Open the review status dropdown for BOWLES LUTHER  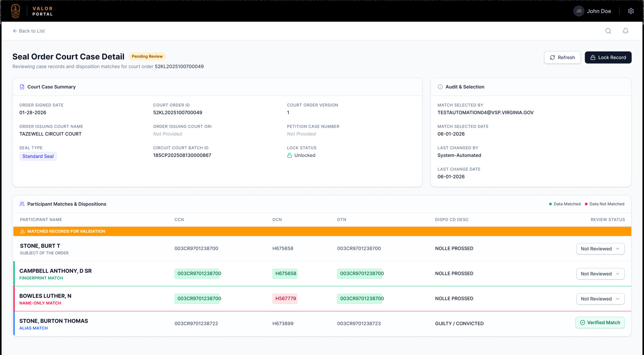[600, 299]
